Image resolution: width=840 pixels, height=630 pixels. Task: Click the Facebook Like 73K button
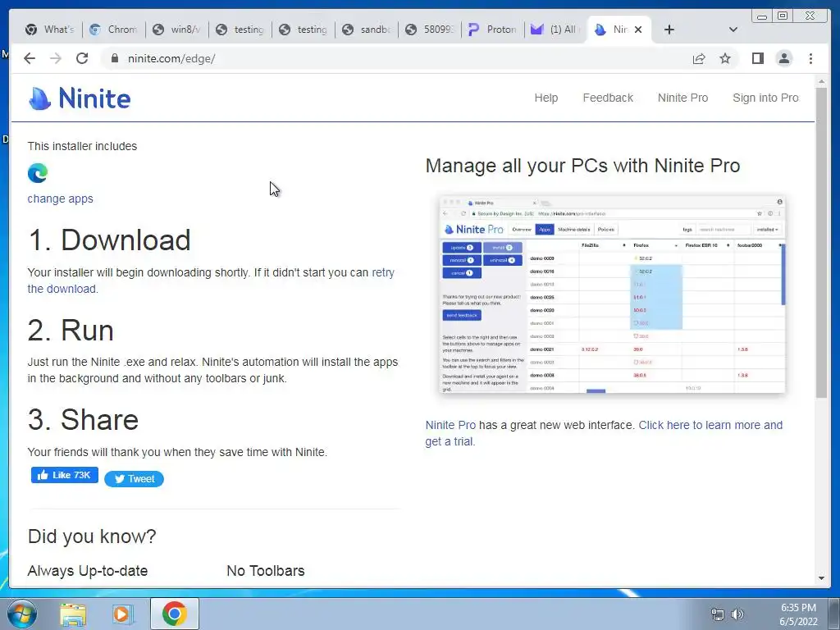[x=64, y=475]
